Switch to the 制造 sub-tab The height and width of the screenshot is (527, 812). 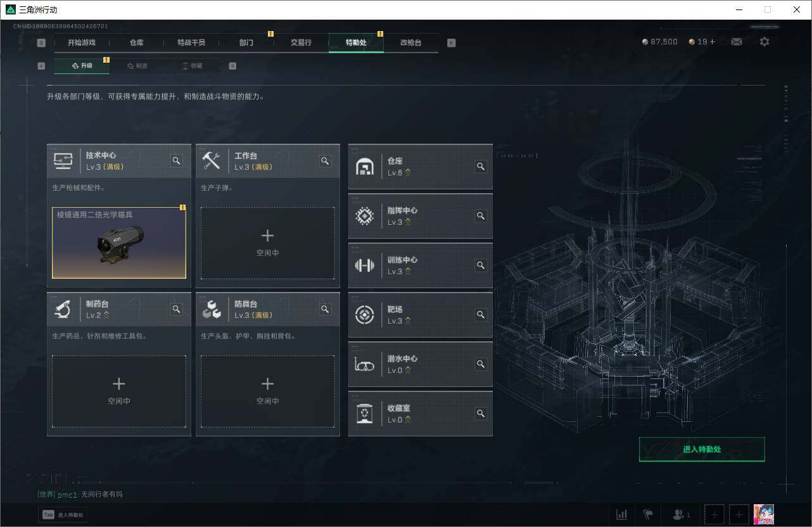click(x=137, y=66)
